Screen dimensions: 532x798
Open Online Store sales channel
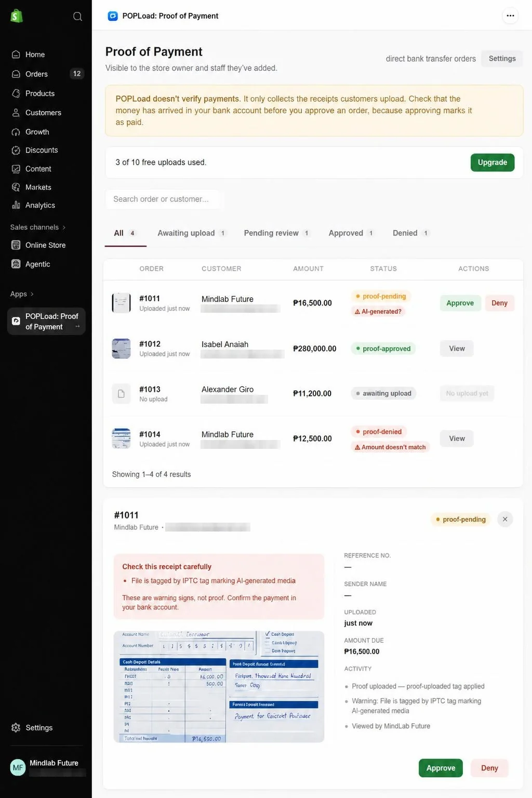[46, 245]
